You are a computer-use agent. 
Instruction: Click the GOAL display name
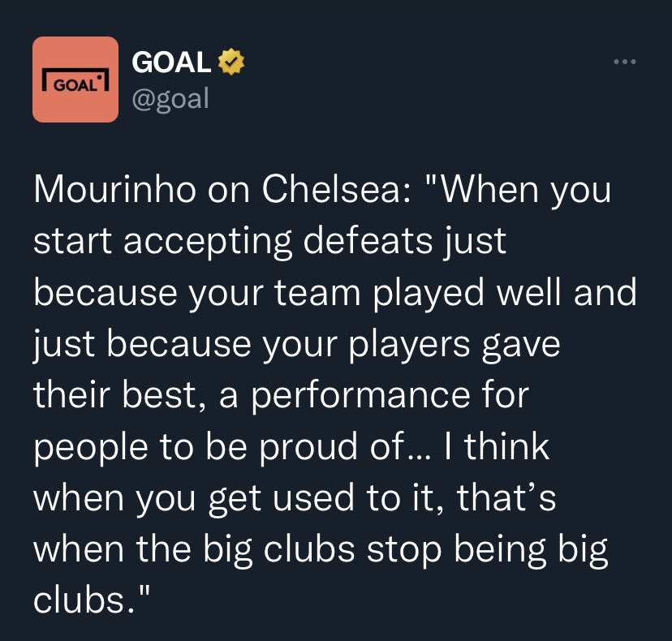click(171, 62)
